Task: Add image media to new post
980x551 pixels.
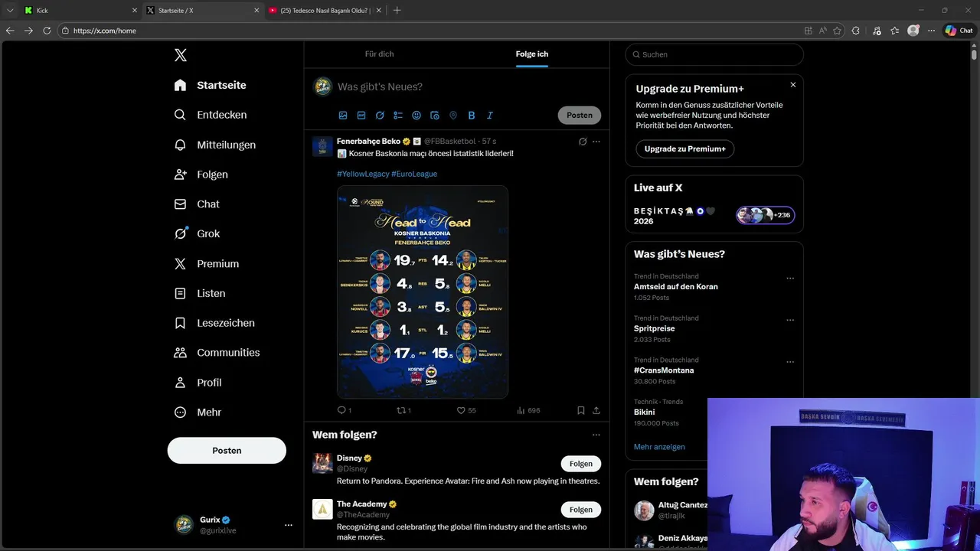Action: coord(343,116)
